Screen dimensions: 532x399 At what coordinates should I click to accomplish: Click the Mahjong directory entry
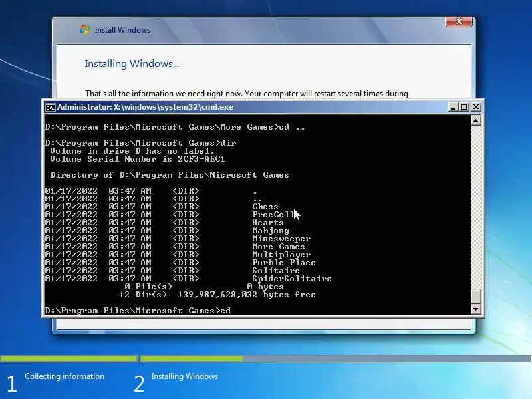(271, 231)
